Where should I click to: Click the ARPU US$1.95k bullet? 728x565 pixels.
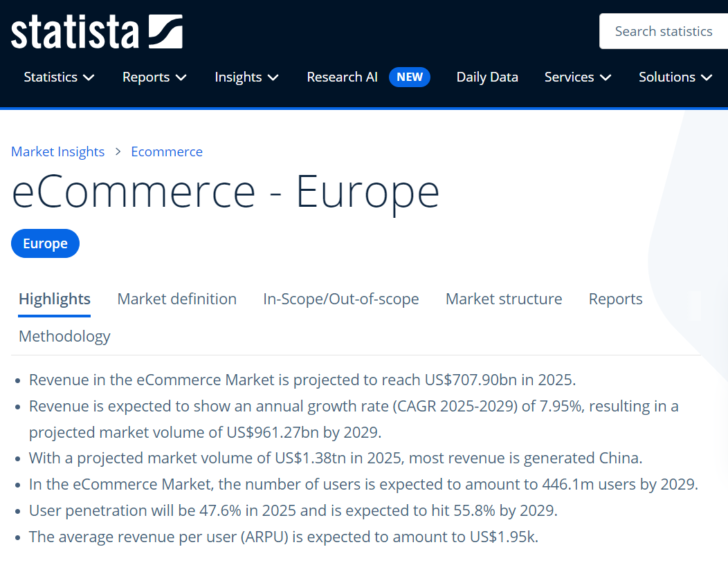(284, 537)
